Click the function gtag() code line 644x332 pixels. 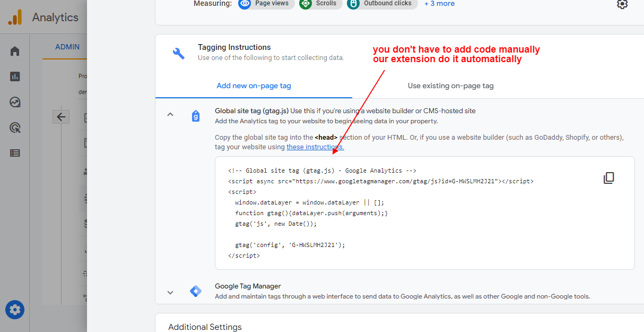tap(311, 213)
